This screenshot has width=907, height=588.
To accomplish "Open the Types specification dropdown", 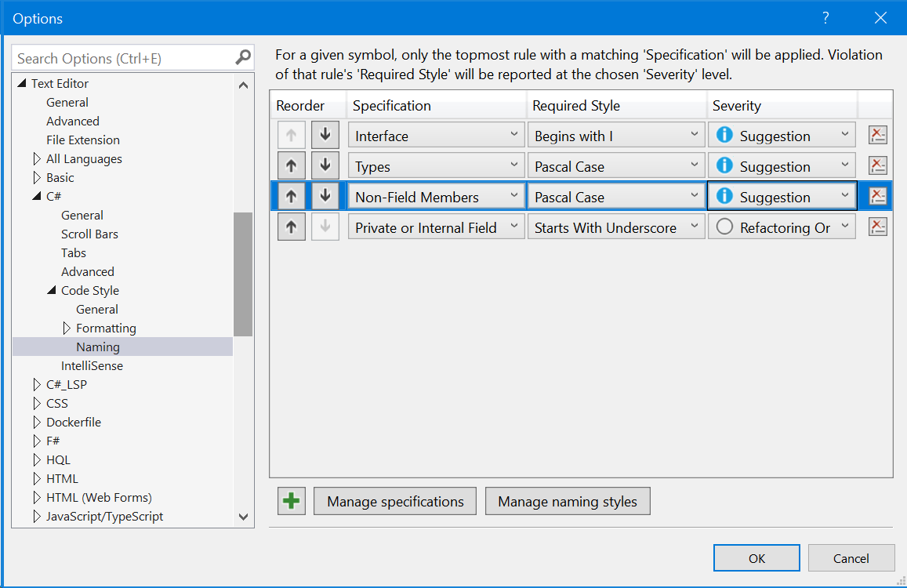I will 436,166.
